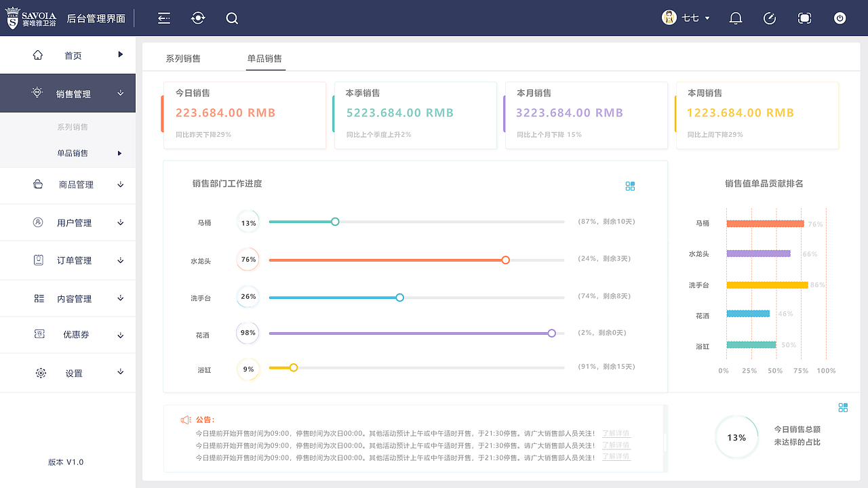This screenshot has width=868, height=488.
Task: Expand 优惠券 with its chevron
Action: click(121, 335)
